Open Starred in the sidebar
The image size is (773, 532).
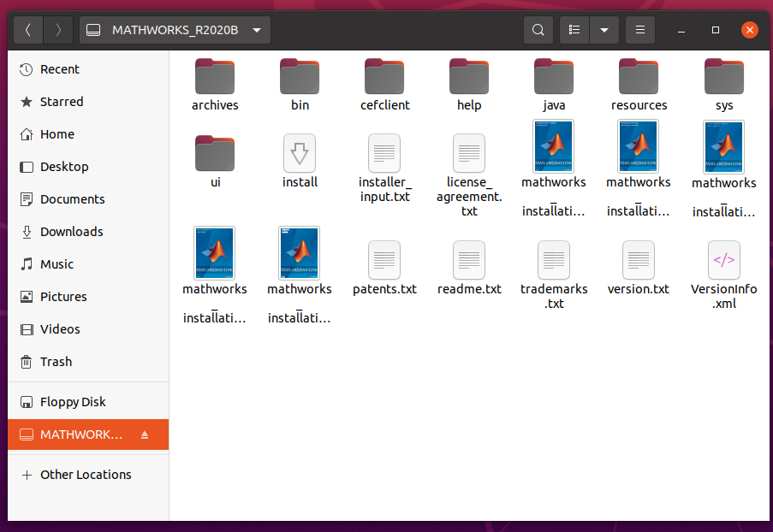[x=88, y=102]
